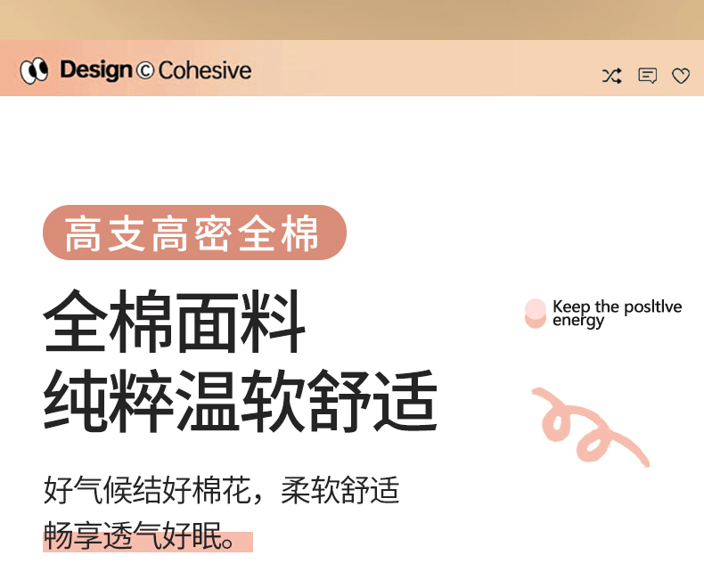The width and height of the screenshot is (704, 588).
Task: Click the small 柔软舒适 subtext after the comma
Action: click(340, 491)
